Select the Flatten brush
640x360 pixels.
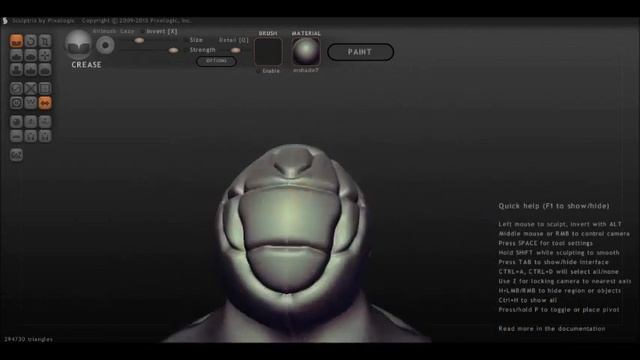(31, 55)
